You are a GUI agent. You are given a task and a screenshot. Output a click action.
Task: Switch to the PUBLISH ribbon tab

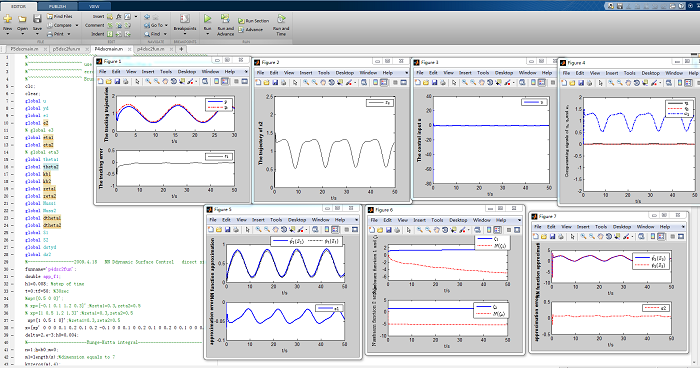[x=58, y=7]
